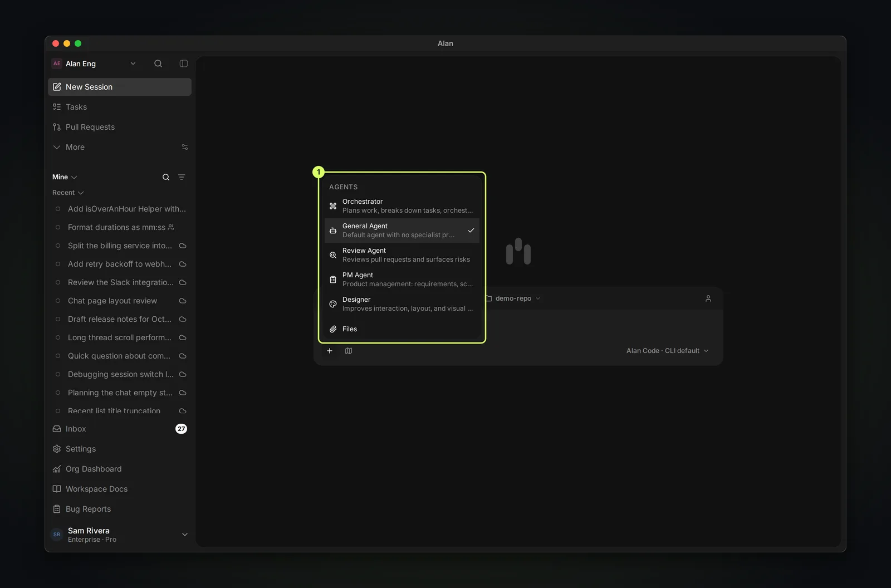
Task: Open the demo-repo repository dropdown
Action: pos(513,298)
